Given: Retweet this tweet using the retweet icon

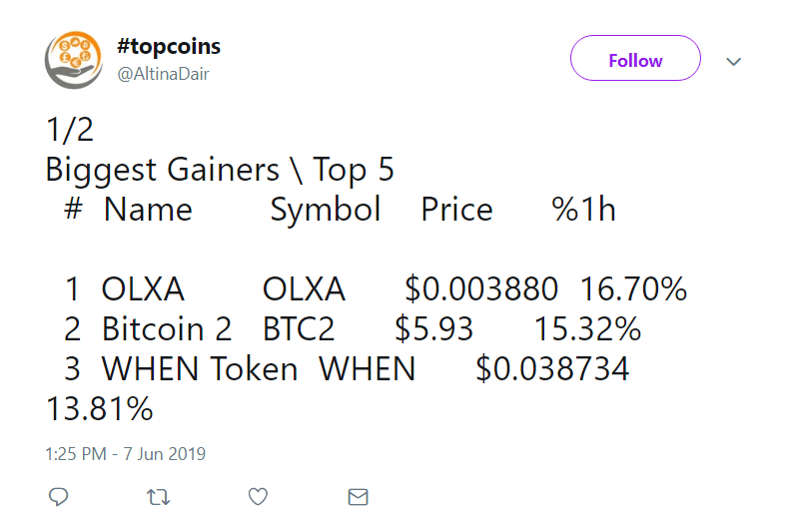Looking at the screenshot, I should 158,496.
